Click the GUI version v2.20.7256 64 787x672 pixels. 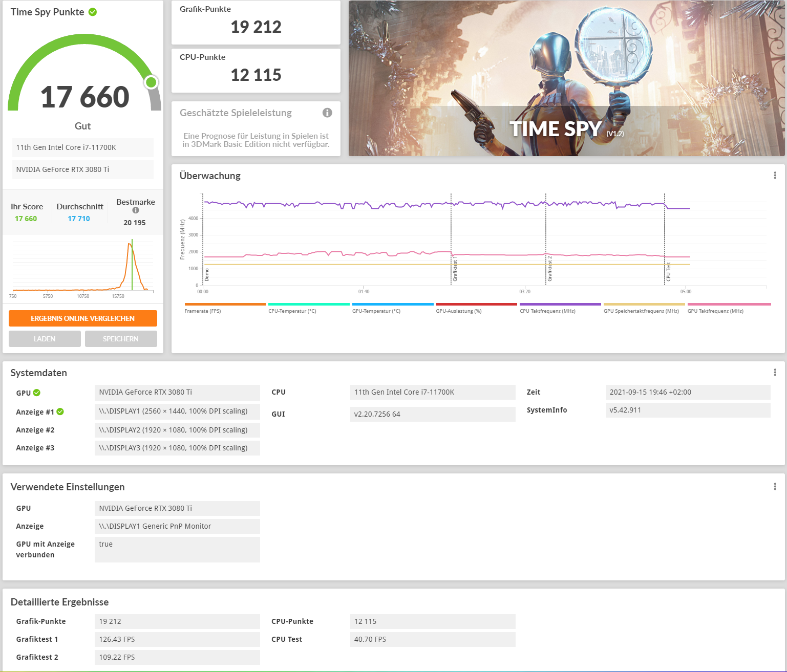click(x=433, y=414)
